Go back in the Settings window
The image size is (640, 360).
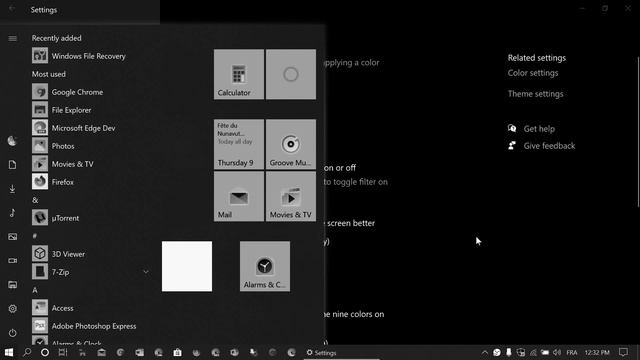pos(12,9)
